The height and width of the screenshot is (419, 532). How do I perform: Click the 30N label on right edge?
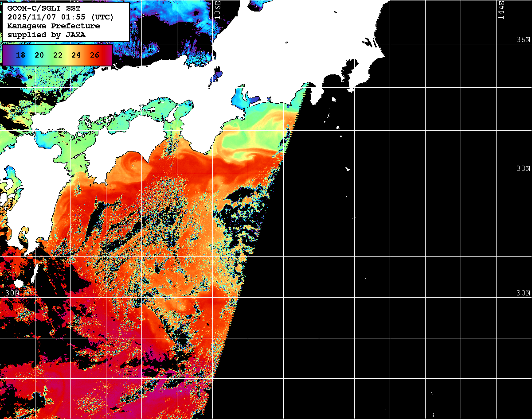(x=523, y=293)
